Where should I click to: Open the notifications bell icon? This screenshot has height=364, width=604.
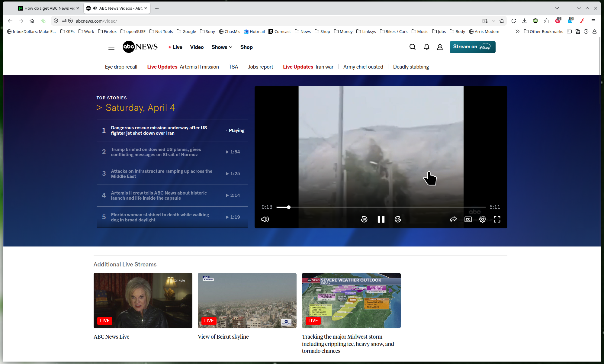point(426,47)
